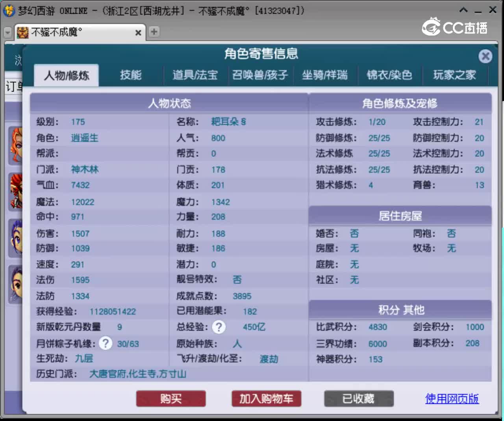504x421 pixels.
Task: Open the 锦衣/染色 tab
Action: click(x=389, y=75)
